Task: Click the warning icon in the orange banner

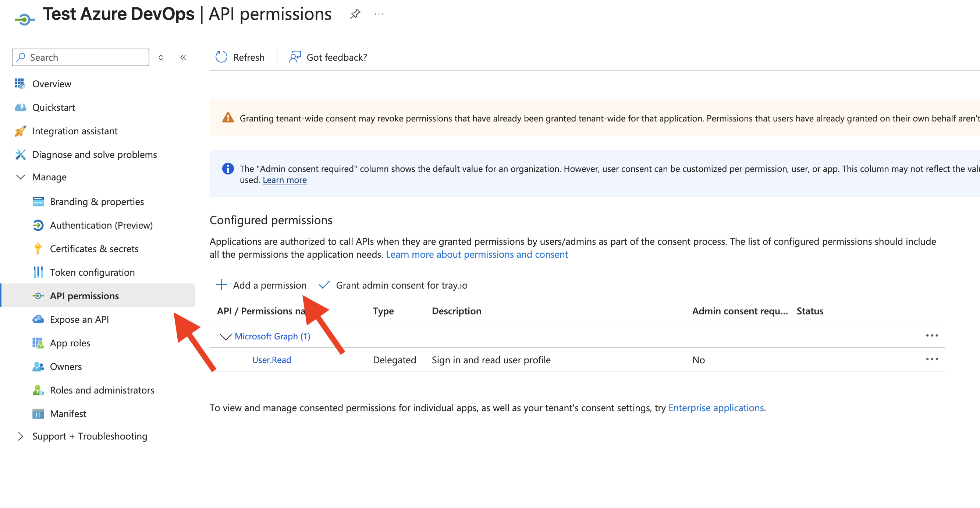Action: point(228,118)
